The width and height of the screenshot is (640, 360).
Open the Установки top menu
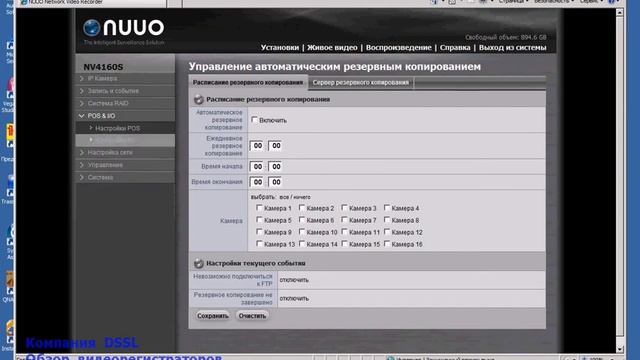280,47
